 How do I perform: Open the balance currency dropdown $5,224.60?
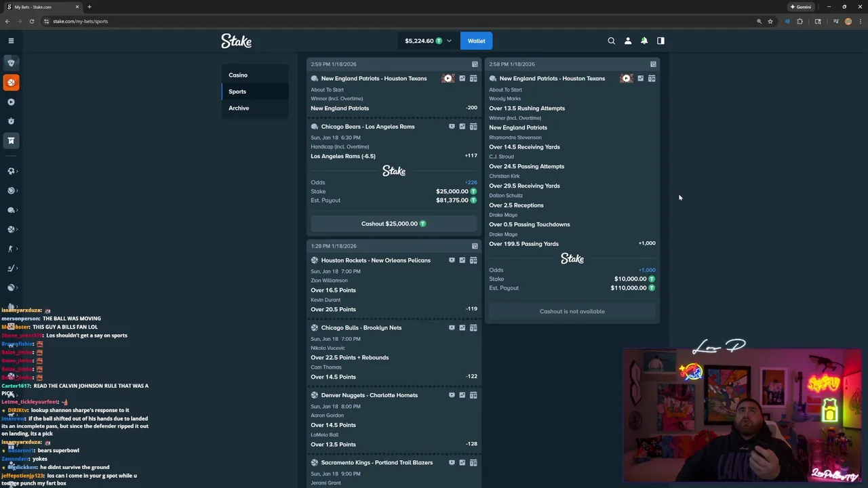click(x=428, y=41)
